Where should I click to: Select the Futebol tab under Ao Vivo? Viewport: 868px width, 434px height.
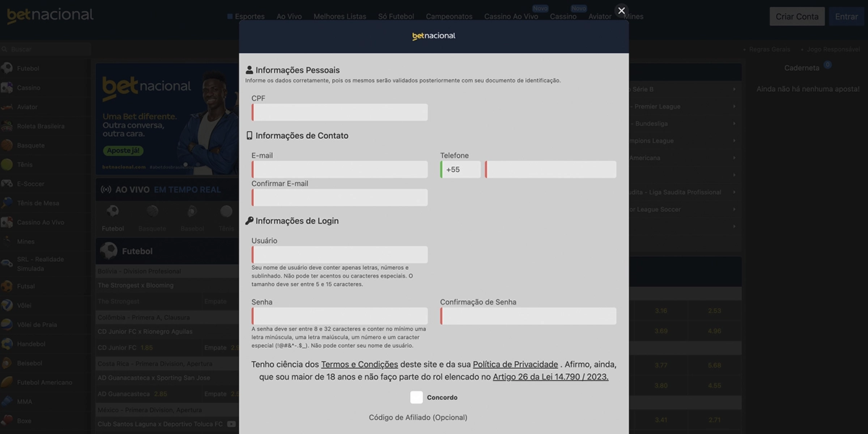click(x=112, y=218)
